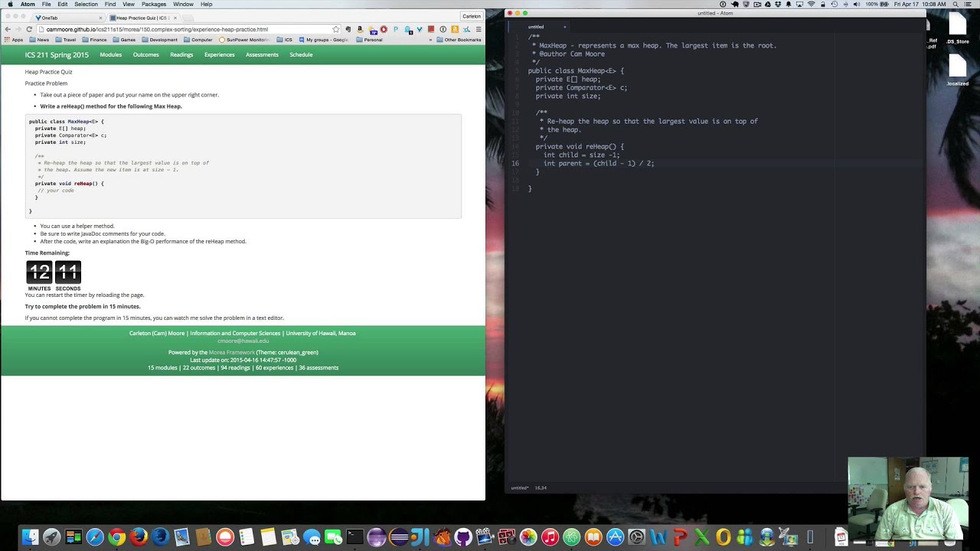Open System Preferences in the Dock
980x551 pixels.
coord(636,537)
